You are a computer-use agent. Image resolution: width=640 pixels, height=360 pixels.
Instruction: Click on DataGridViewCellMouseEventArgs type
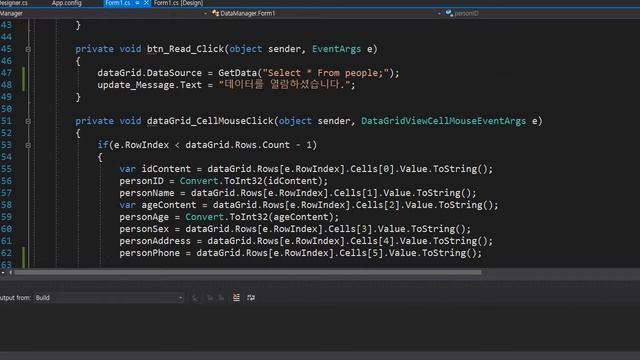click(444, 121)
